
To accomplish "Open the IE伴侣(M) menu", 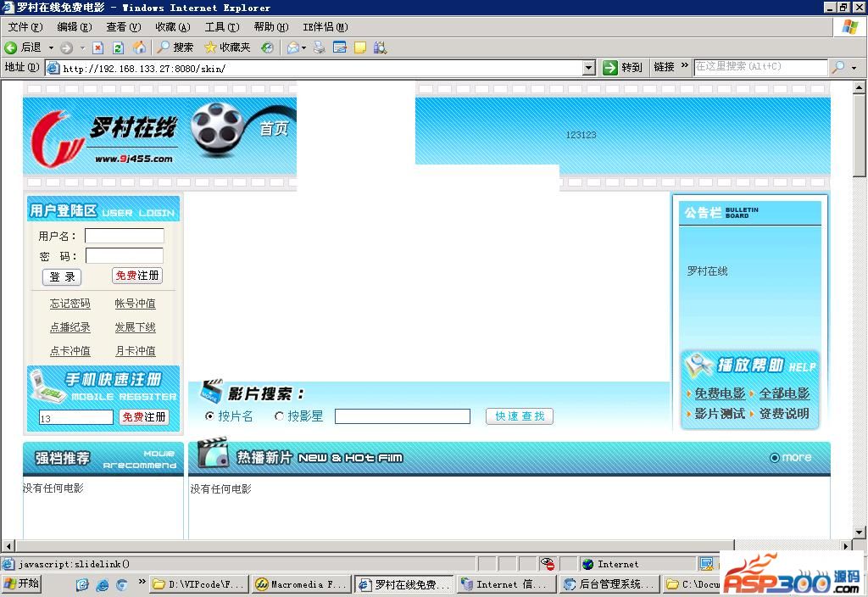I will click(x=325, y=26).
